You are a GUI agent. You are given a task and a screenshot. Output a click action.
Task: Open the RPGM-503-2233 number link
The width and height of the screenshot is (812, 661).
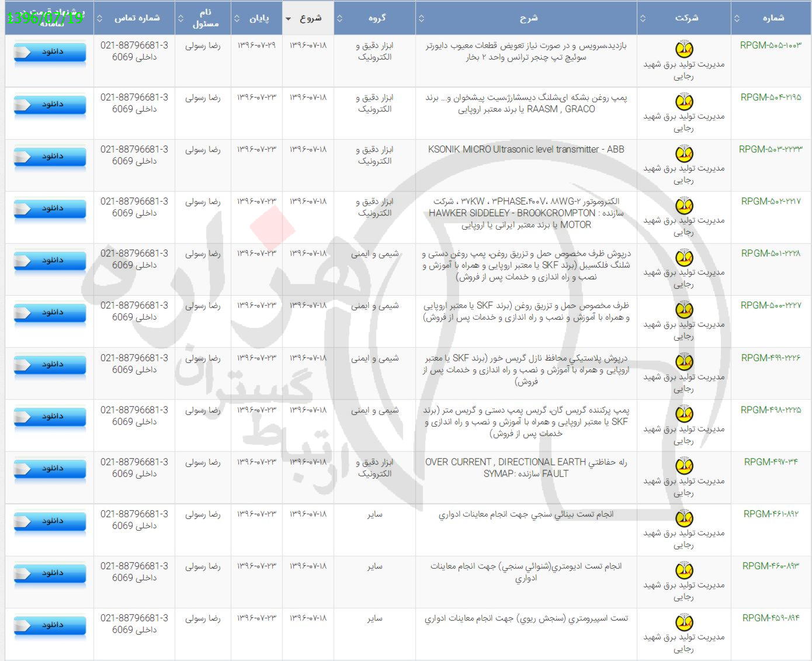coord(771,149)
